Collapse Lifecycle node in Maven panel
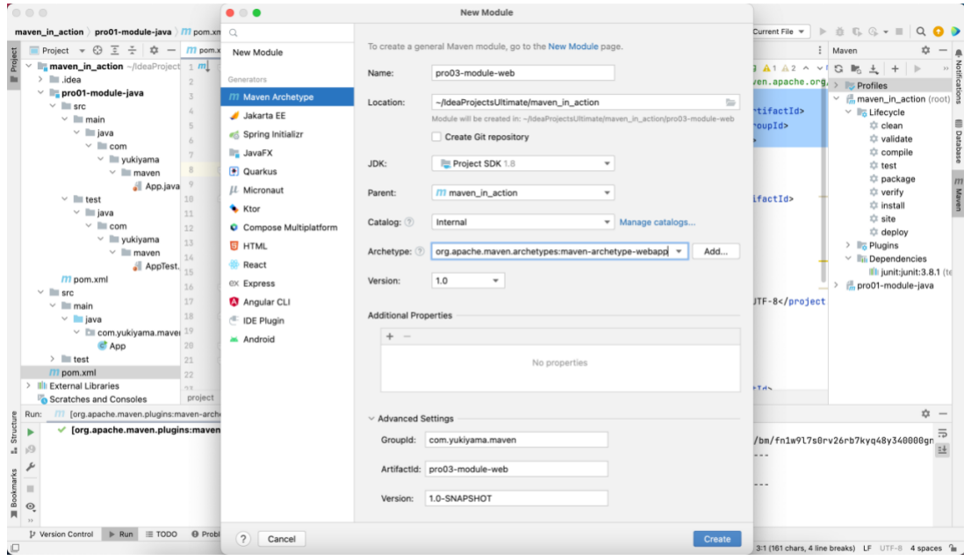This screenshot has width=971, height=560. coord(848,112)
